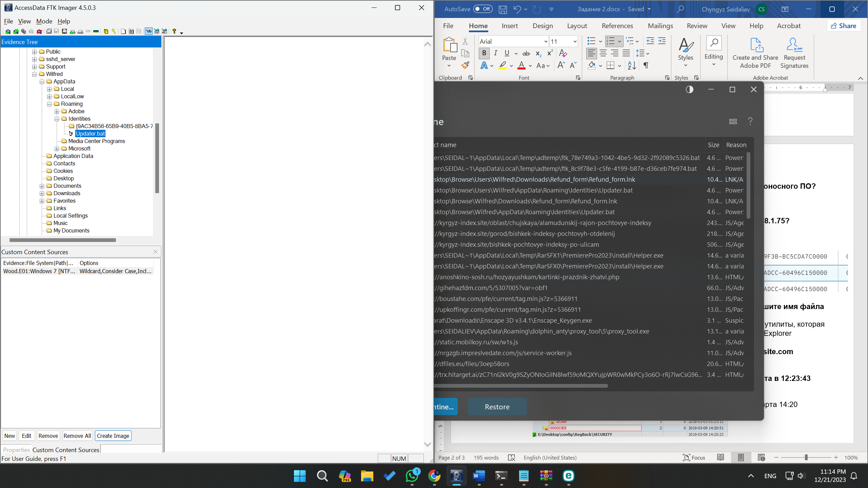The height and width of the screenshot is (488, 868).
Task: Apply yellow text highlight color
Action: coord(502,65)
